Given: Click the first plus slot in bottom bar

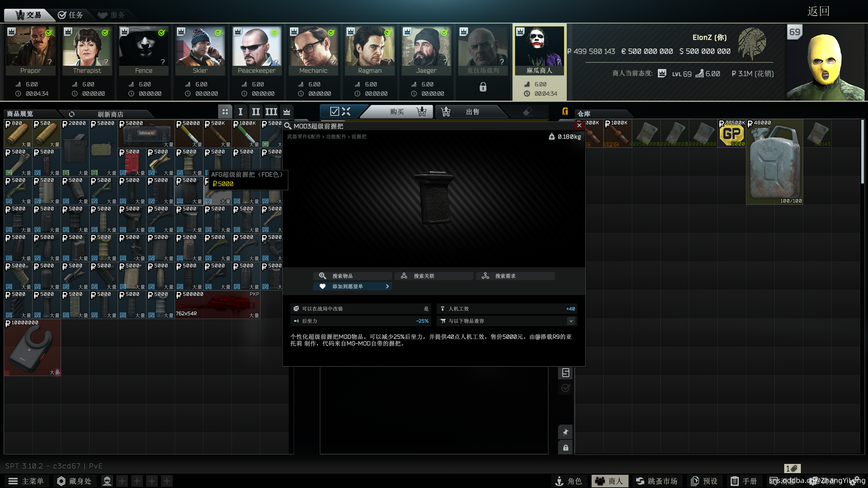Looking at the screenshot, I should pyautogui.click(x=122, y=481).
